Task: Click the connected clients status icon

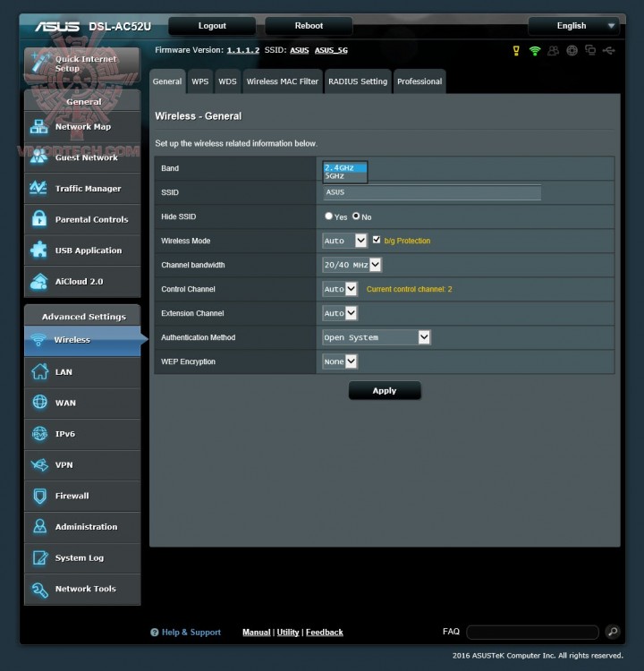Action: pos(554,50)
